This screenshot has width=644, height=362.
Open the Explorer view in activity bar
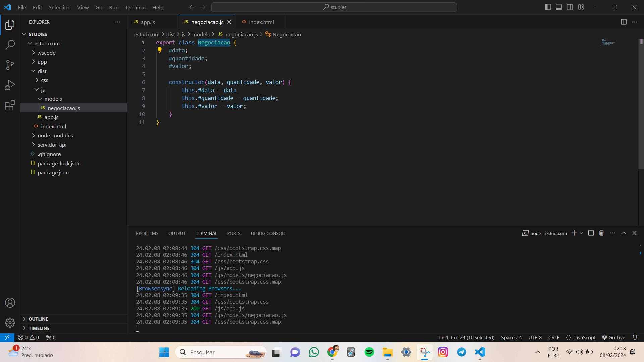point(10,24)
